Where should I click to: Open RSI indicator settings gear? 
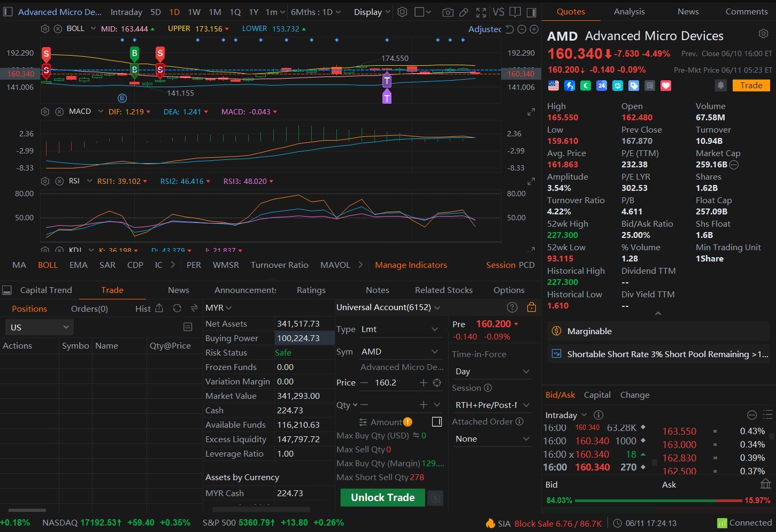click(x=45, y=181)
